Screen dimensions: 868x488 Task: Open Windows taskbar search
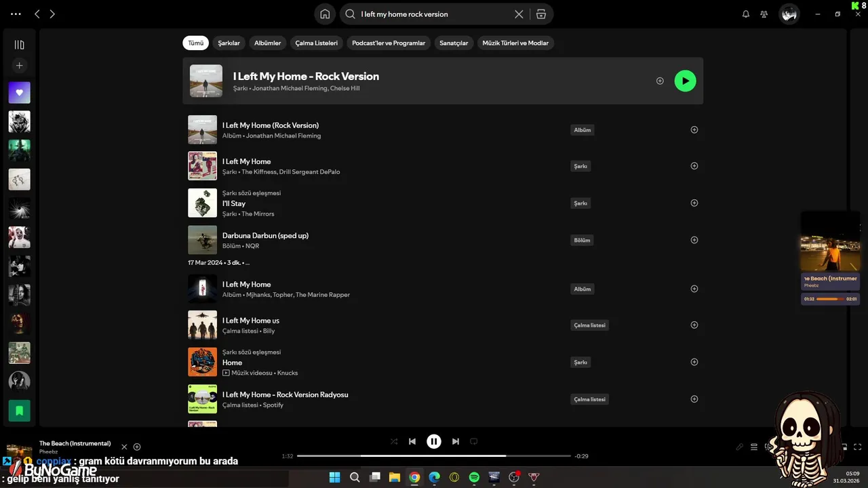[x=355, y=477]
